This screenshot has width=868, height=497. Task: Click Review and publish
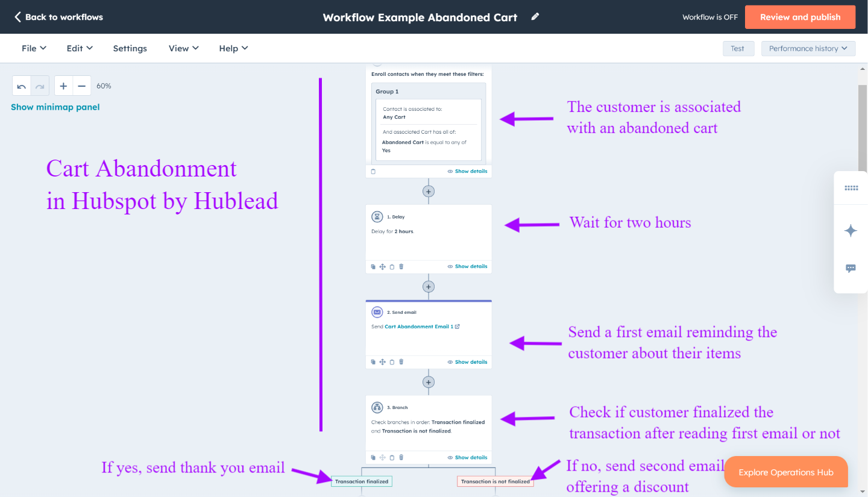(x=800, y=17)
